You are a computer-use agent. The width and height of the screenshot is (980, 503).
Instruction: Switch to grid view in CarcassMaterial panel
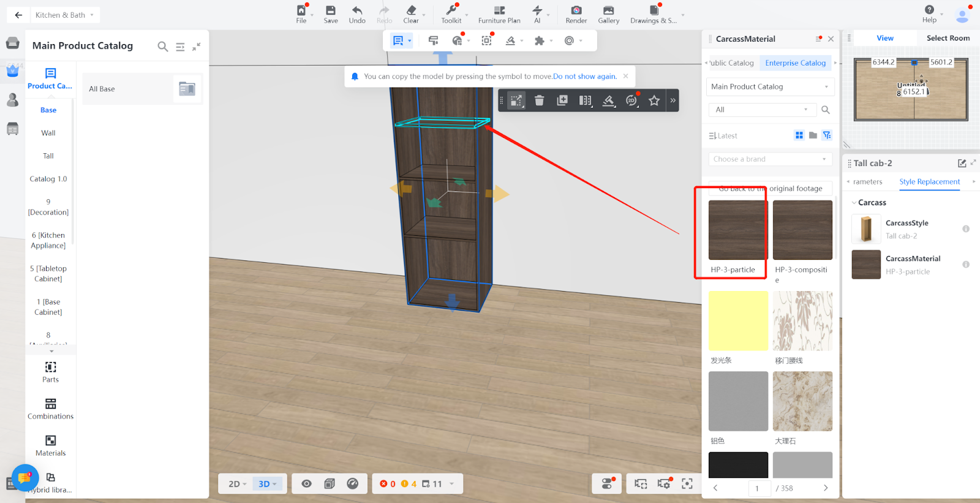click(799, 135)
